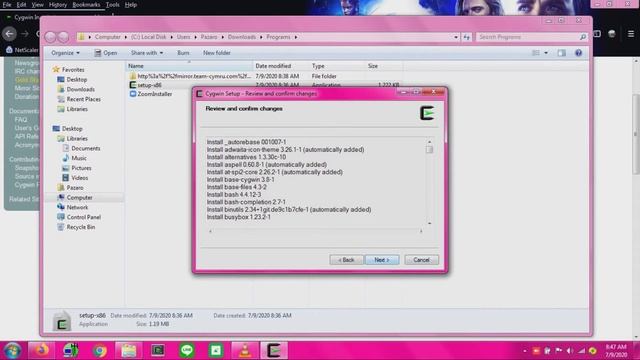Click the Explorer back navigation button
Screen dimensions: 640x360
coord(50,37)
